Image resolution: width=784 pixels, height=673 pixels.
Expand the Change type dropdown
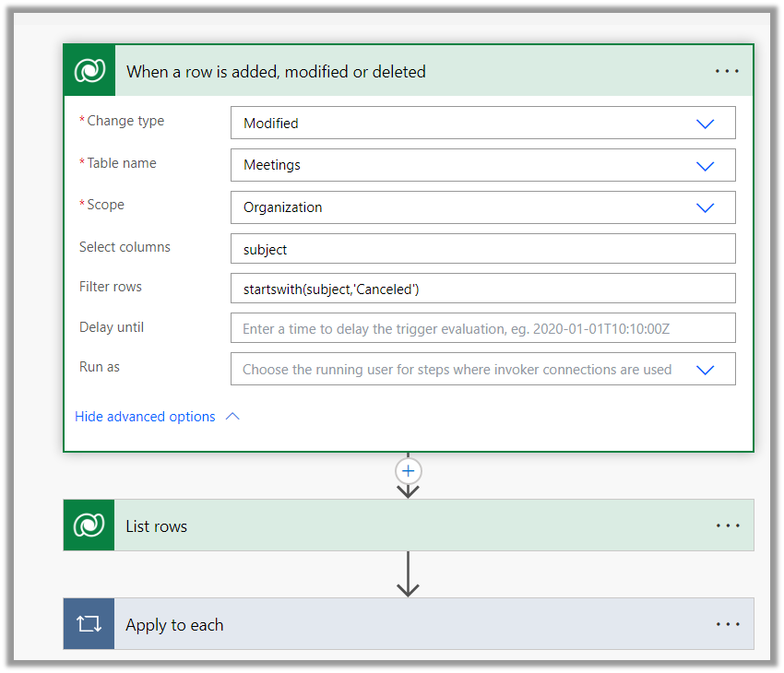[705, 124]
